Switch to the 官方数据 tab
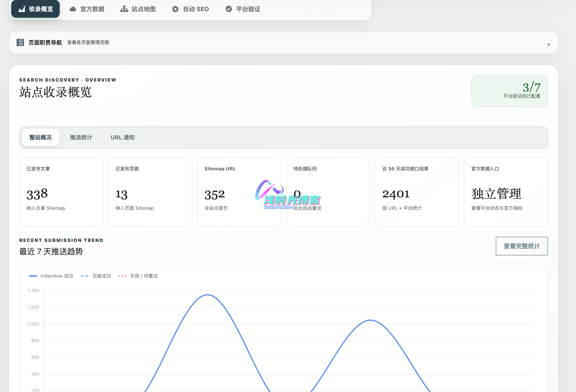Screen dimensions: 576x392 pos(87,9)
